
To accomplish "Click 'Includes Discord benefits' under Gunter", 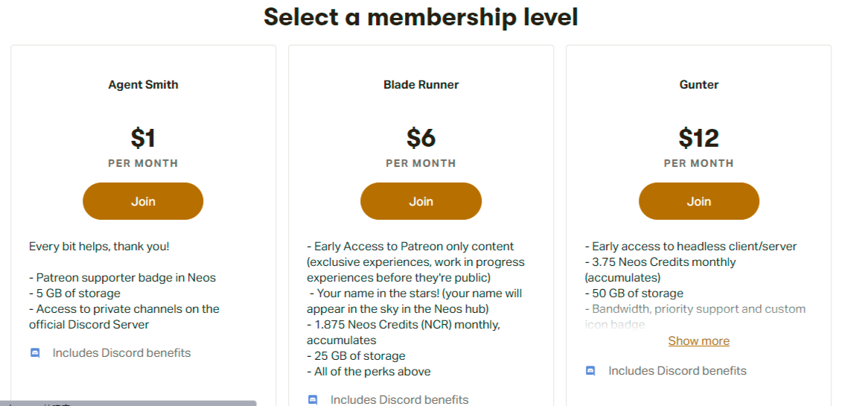I will 677,371.
